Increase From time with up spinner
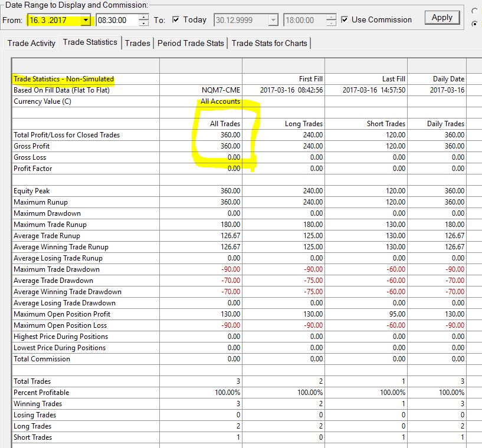482x448 pixels. coord(143,17)
